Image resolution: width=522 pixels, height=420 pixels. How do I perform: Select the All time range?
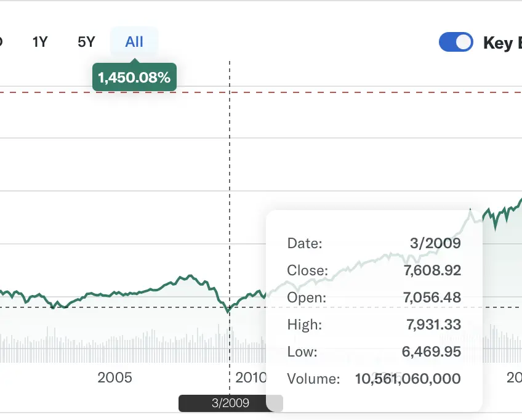click(x=134, y=41)
